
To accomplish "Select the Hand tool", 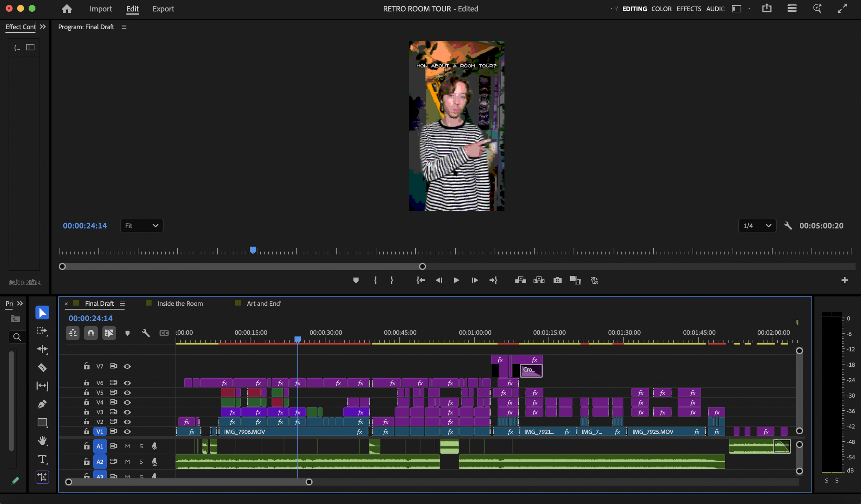I will coord(42,440).
